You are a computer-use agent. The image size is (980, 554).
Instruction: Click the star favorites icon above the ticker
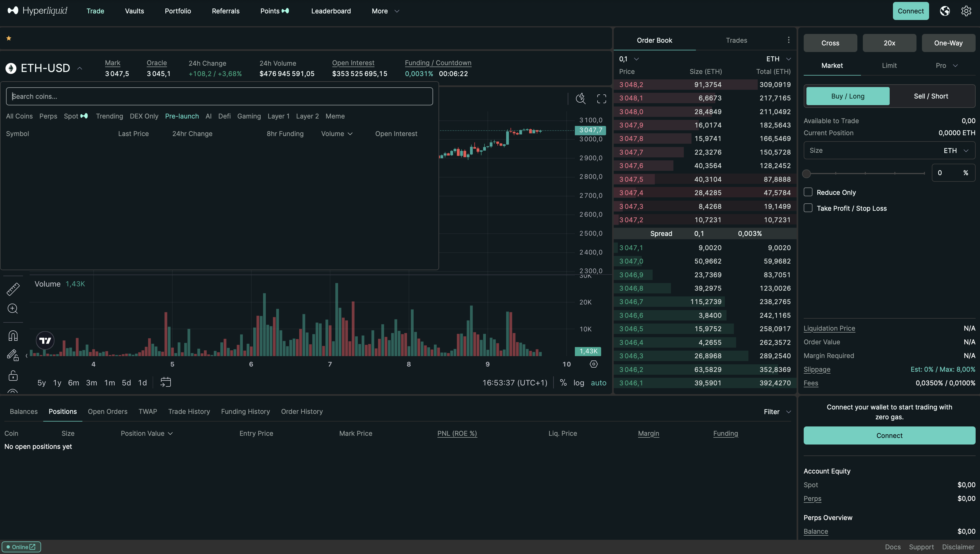(8, 38)
